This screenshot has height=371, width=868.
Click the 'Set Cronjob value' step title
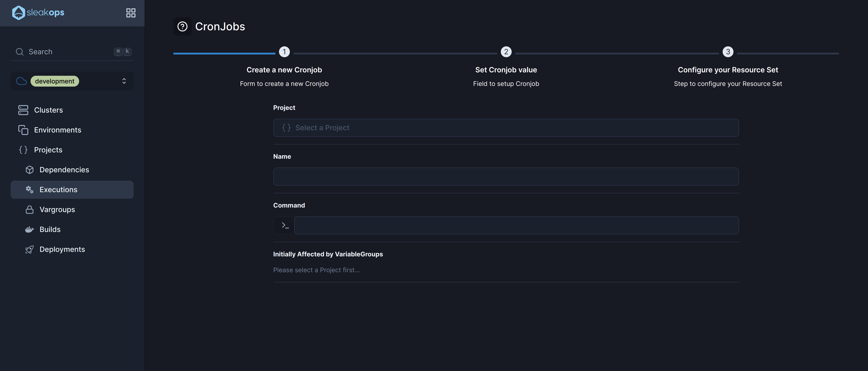pos(506,70)
